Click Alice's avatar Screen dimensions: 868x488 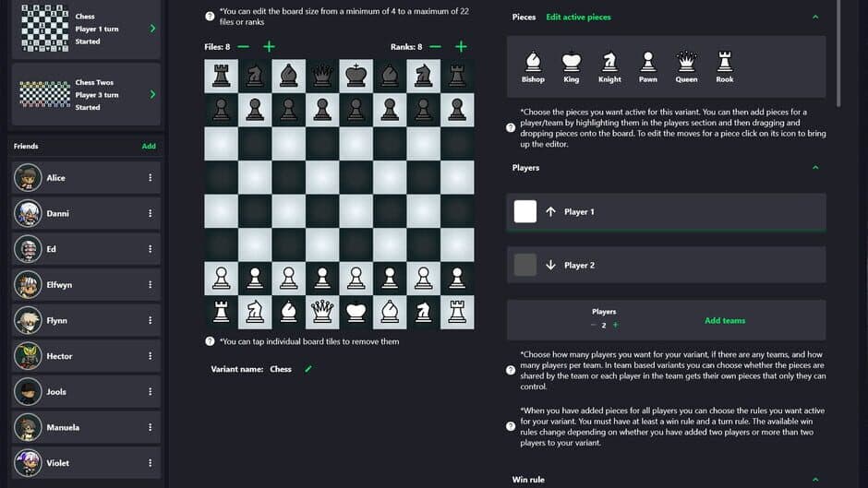click(x=28, y=178)
